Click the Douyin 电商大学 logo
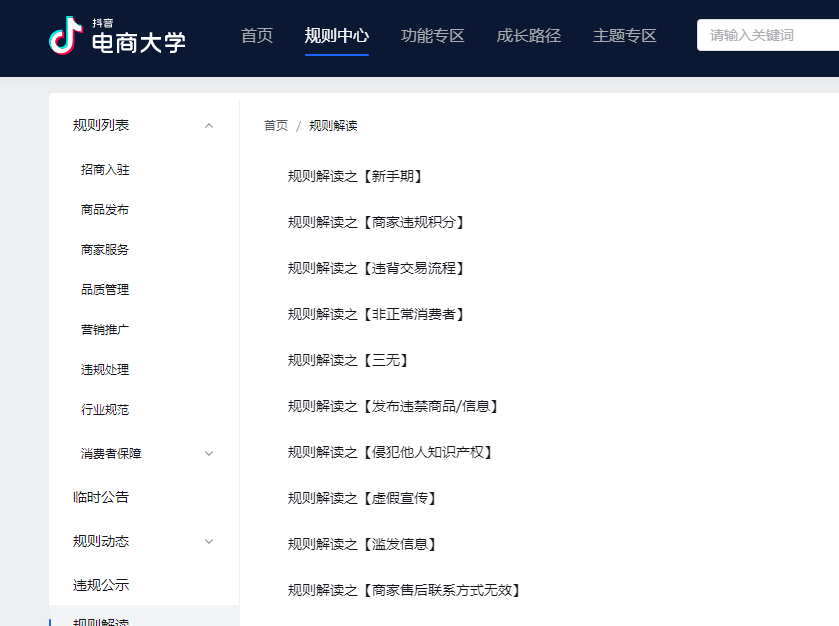This screenshot has width=839, height=626. pyautogui.click(x=117, y=36)
